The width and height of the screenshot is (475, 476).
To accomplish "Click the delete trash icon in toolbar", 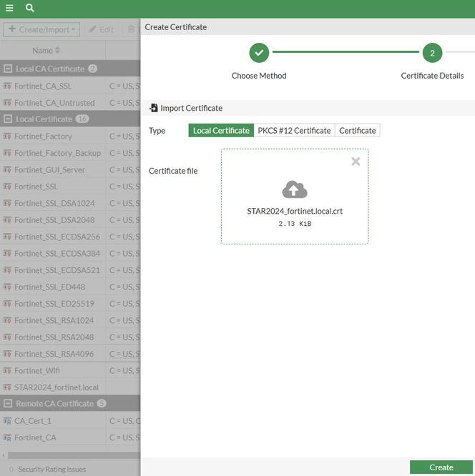I will point(131,29).
